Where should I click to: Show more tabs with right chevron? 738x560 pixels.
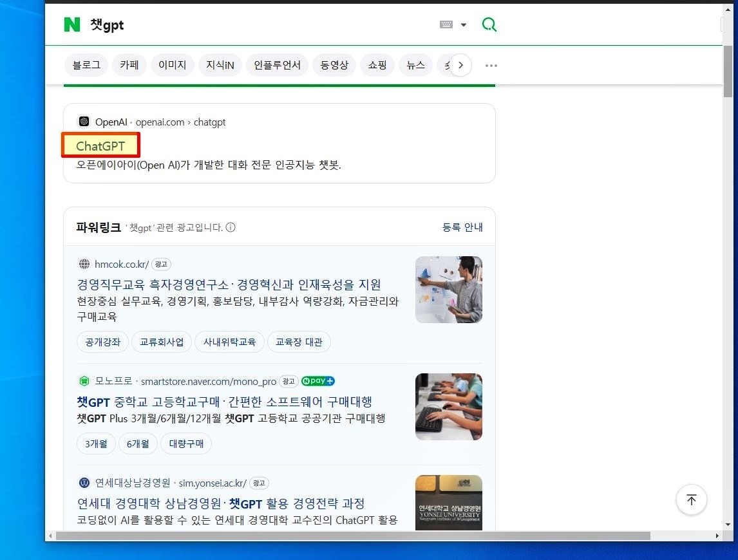click(x=461, y=65)
